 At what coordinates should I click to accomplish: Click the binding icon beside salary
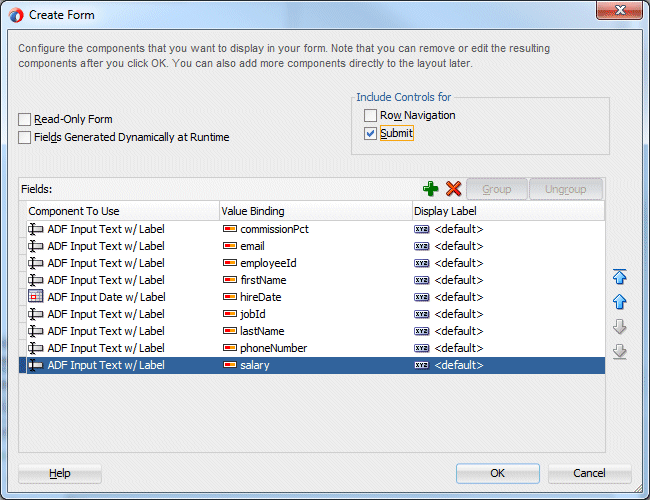point(230,365)
